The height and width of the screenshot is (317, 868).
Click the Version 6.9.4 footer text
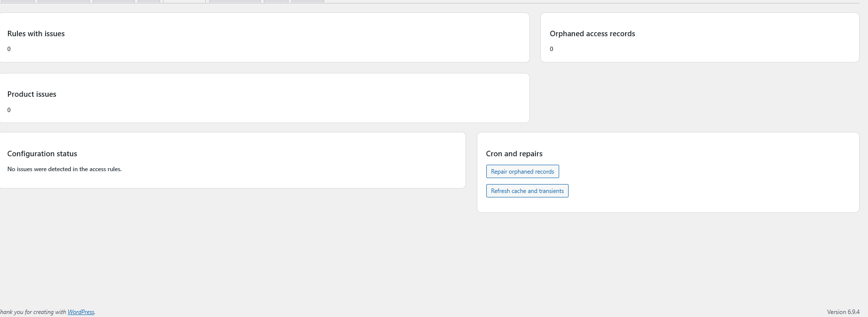[843, 312]
